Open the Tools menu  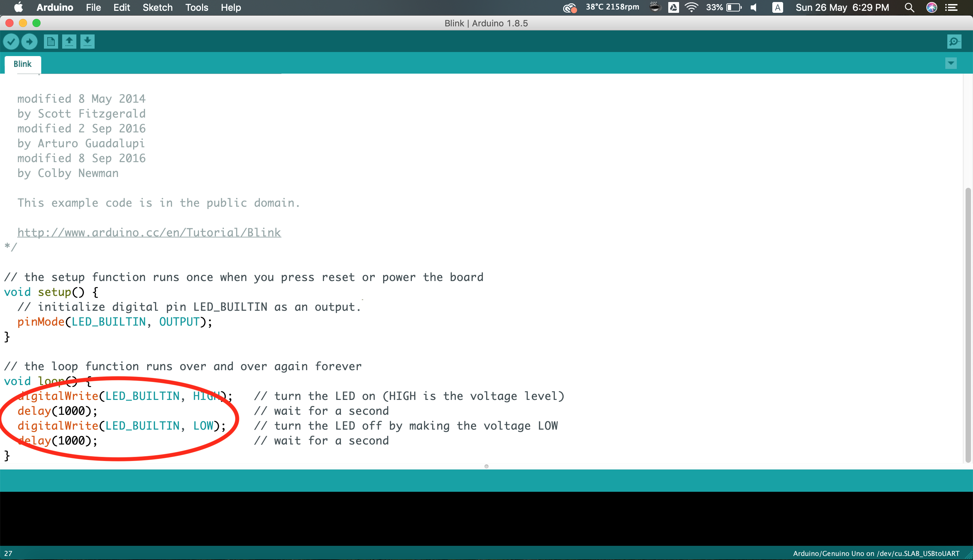[197, 8]
